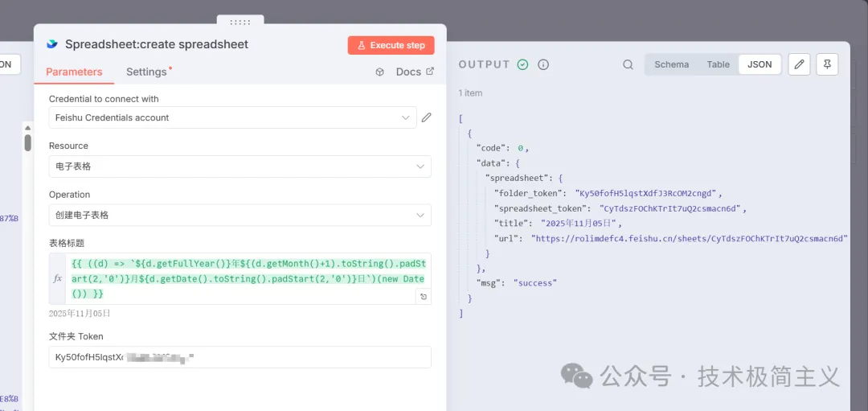Switch to the Parameters tab
Screen dimensions: 868x411
pos(74,72)
